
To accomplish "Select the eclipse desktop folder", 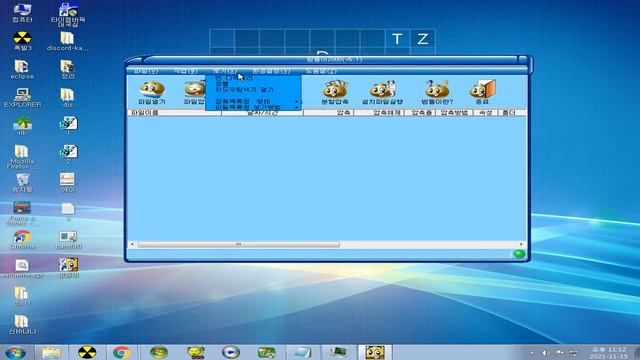I will coord(22,69).
